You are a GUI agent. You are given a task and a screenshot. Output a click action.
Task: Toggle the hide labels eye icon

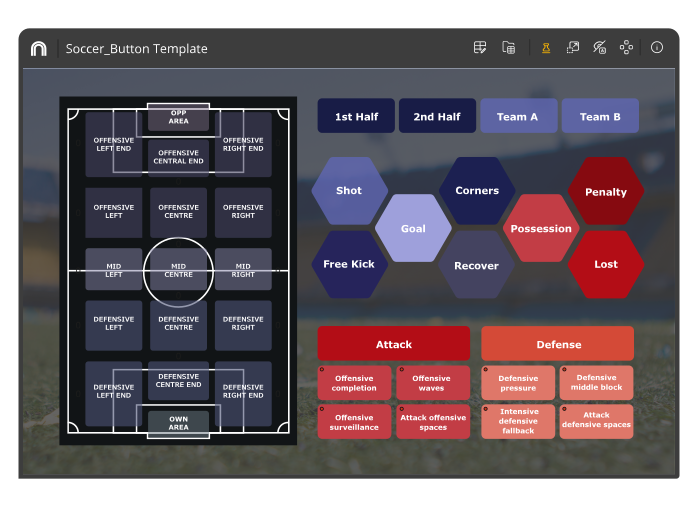pyautogui.click(x=599, y=47)
